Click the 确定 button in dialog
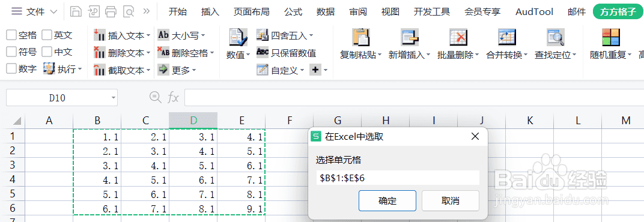This screenshot has width=644, height=222. point(387,200)
